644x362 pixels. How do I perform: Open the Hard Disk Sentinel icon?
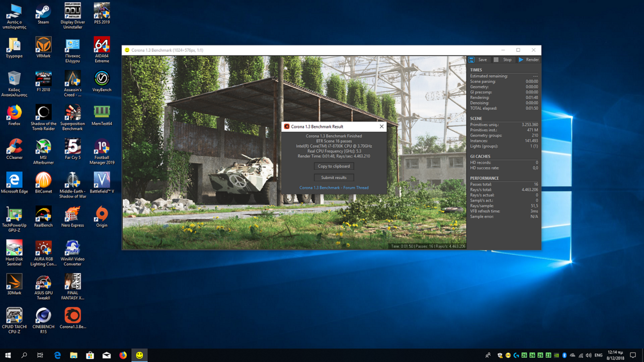(14, 252)
